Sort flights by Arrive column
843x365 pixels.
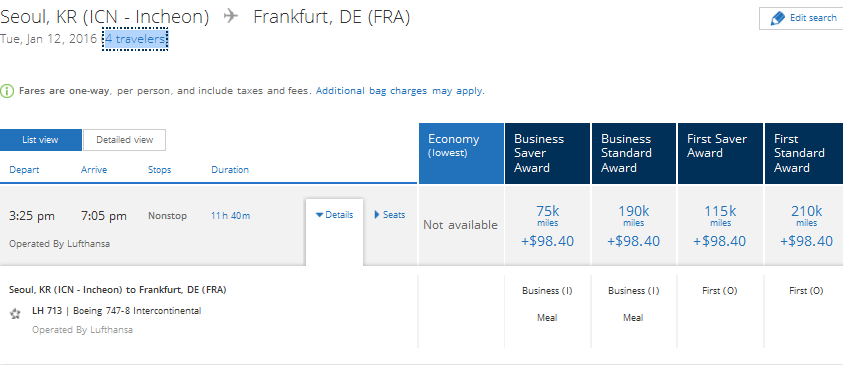click(94, 170)
